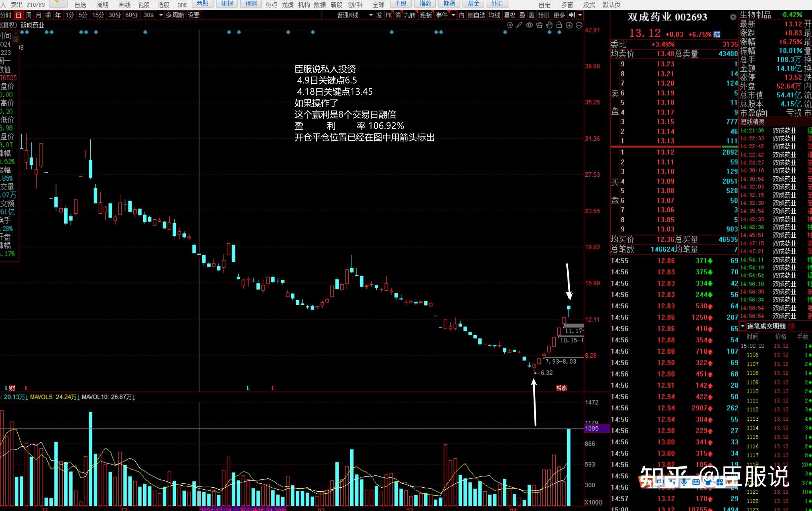Click the 模涨 marker on chart

coord(562,388)
